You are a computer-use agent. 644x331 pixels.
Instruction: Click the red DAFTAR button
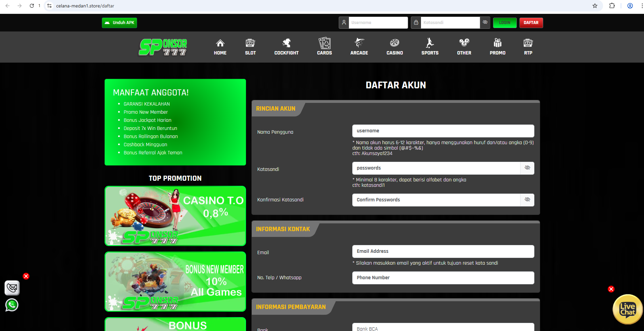(x=531, y=23)
